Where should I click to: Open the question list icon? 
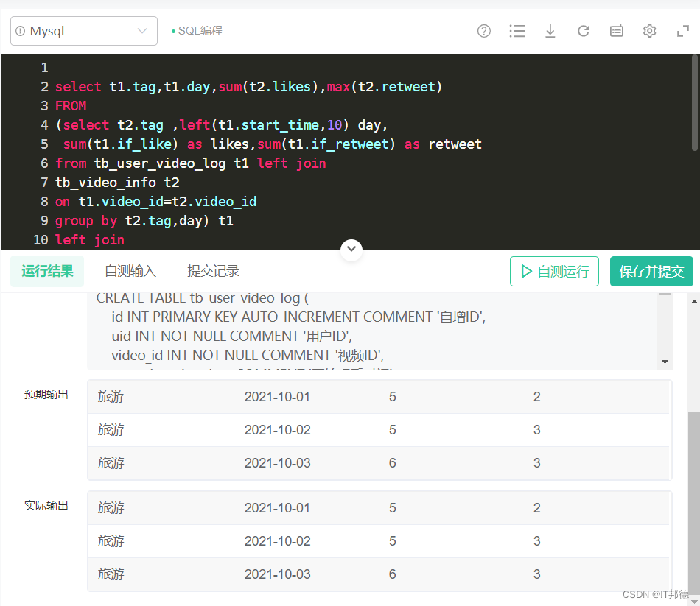click(517, 31)
